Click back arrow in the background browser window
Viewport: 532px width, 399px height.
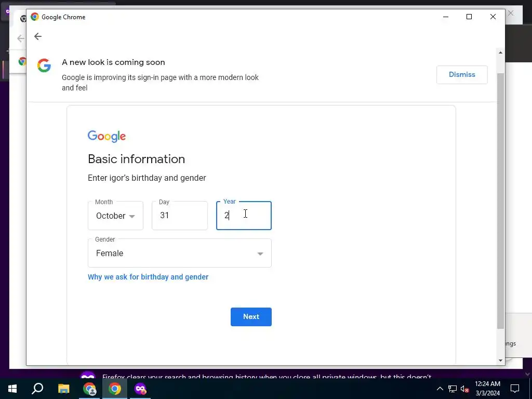point(20,38)
